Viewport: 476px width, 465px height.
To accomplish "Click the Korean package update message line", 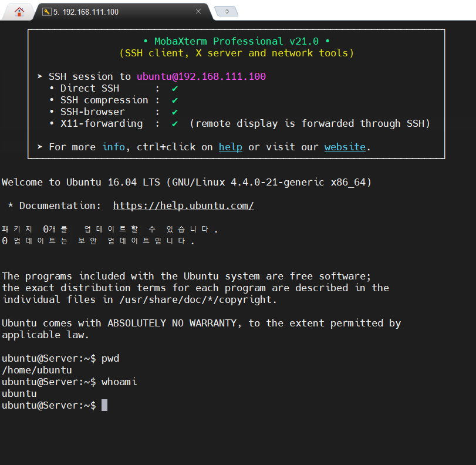I will pyautogui.click(x=110, y=230).
